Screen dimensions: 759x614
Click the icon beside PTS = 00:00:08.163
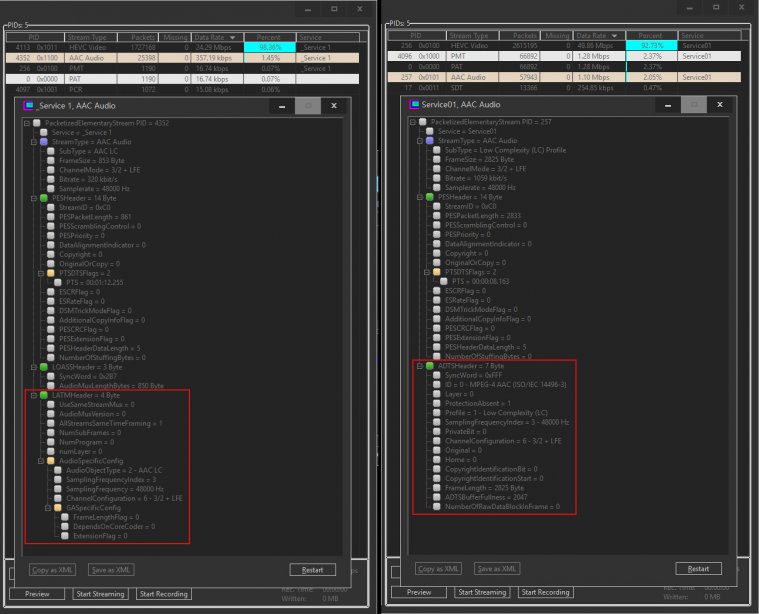443,281
